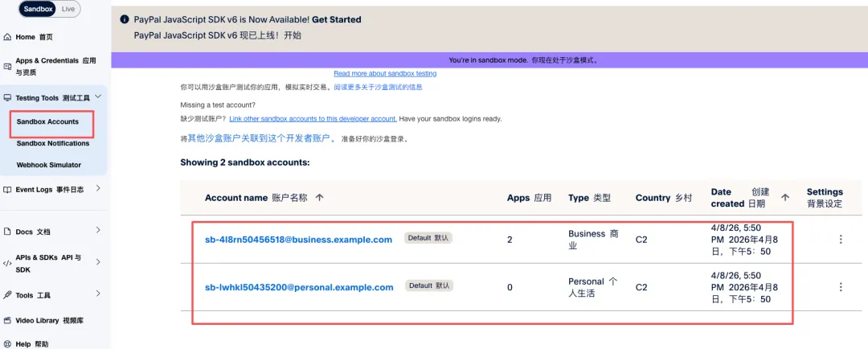Click You're in sandbox mode banner

click(489, 60)
